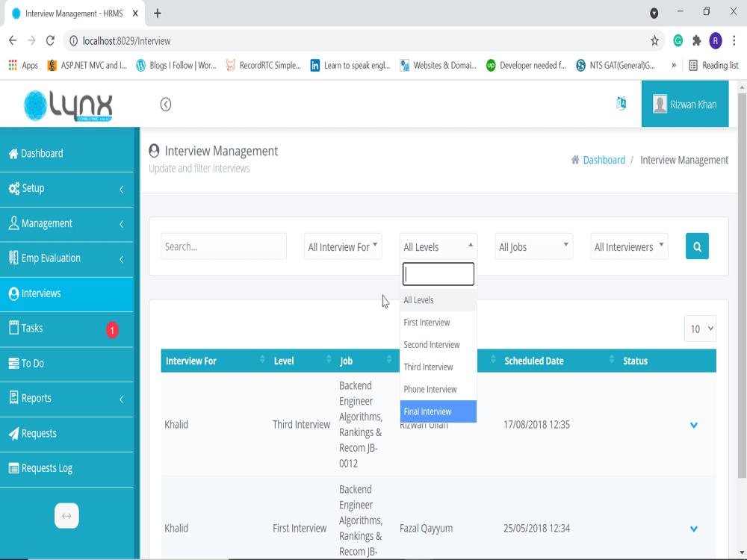Click Fazal Qayyum interviewer cell
The width and height of the screenshot is (747, 560).
426,528
